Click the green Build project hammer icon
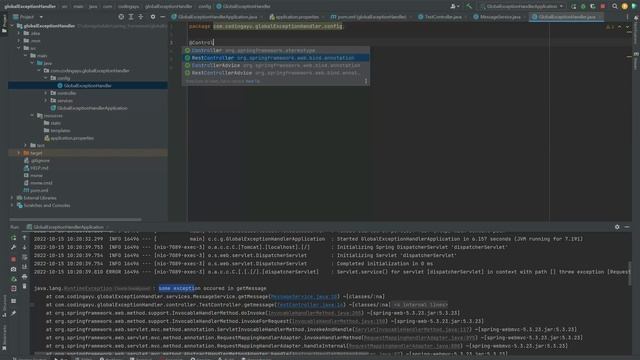 [x=469, y=7]
